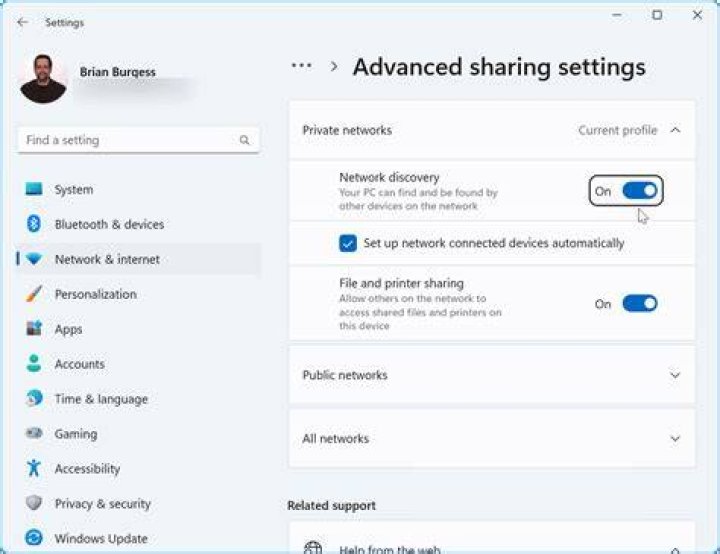
Task: Click the Help from the web globe icon
Action: (x=313, y=548)
